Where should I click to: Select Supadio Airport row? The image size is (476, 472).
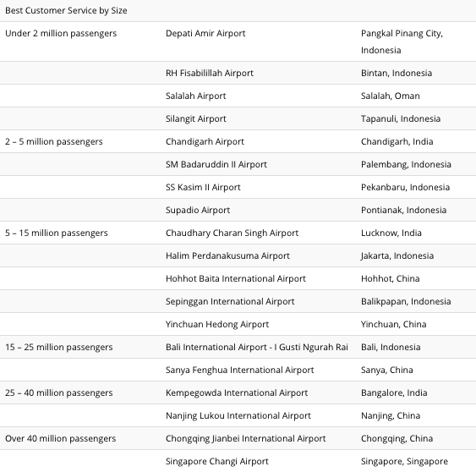[238, 210]
